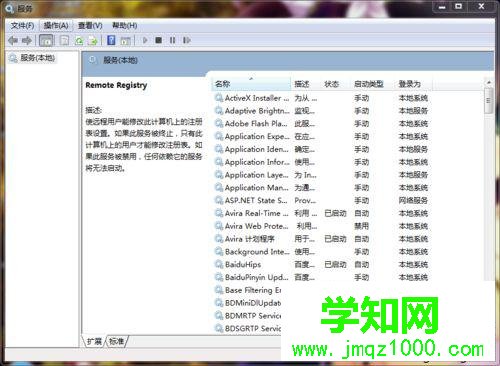The height and width of the screenshot is (366, 500).
Task: Click the Back arrow in toolbar
Action: [13, 41]
